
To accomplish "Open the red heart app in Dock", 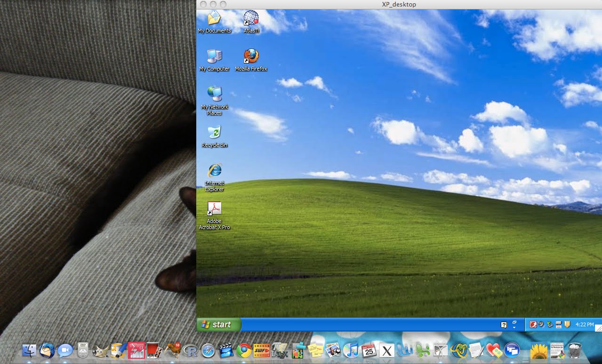I will (x=494, y=350).
